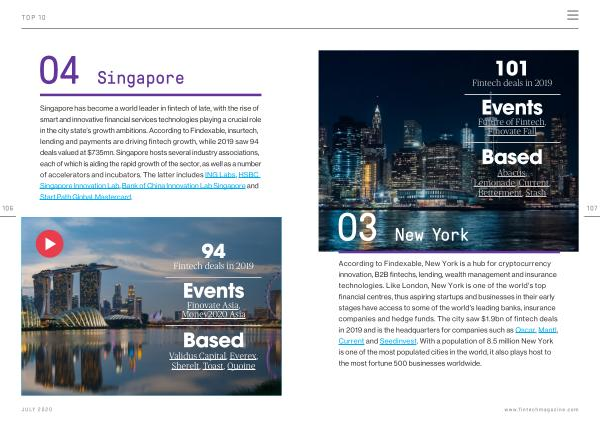Click the Finovate Asia event link
The width and height of the screenshot is (600, 424).
pyautogui.click(x=213, y=305)
